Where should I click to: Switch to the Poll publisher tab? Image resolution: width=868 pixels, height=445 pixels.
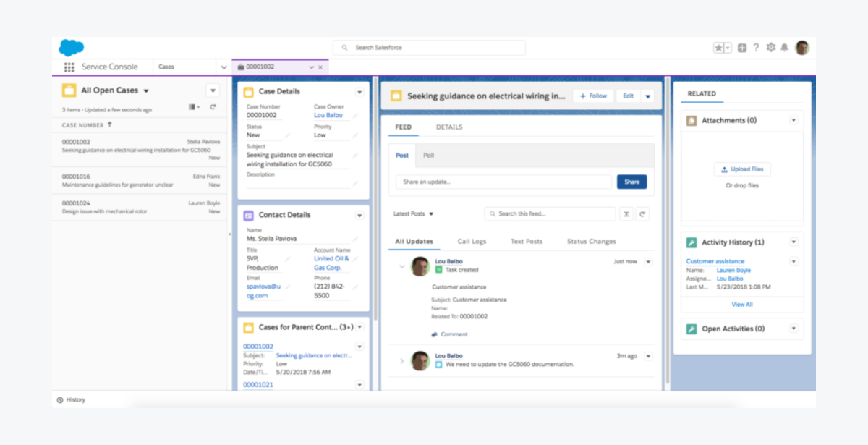click(x=429, y=156)
